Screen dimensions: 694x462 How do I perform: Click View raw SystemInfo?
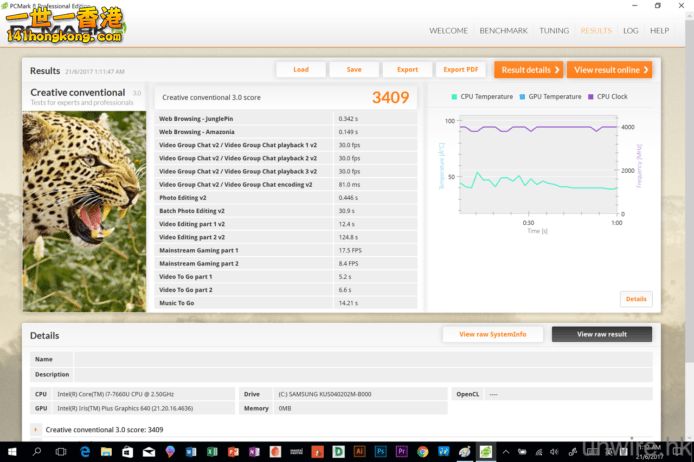[493, 335]
